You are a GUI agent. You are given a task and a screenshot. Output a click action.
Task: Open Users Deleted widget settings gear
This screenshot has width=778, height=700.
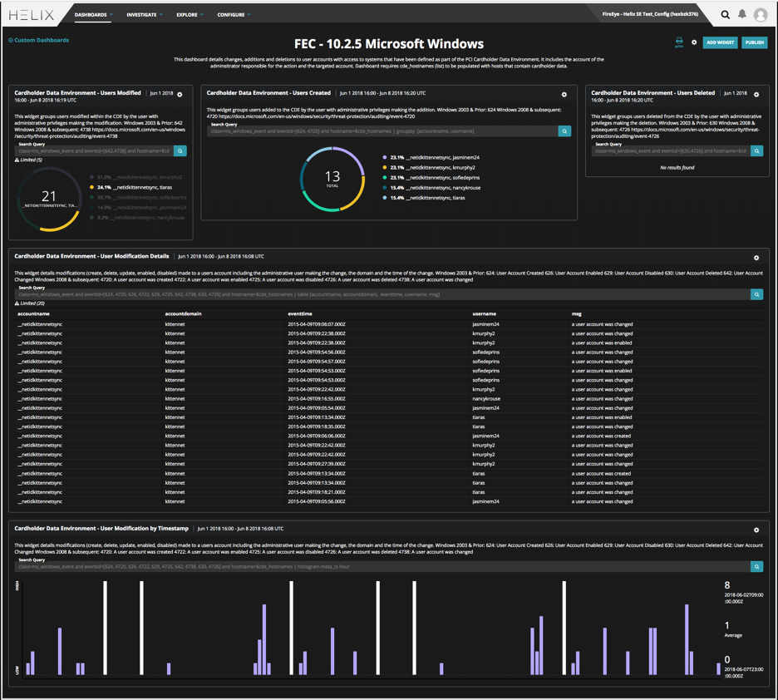756,94
